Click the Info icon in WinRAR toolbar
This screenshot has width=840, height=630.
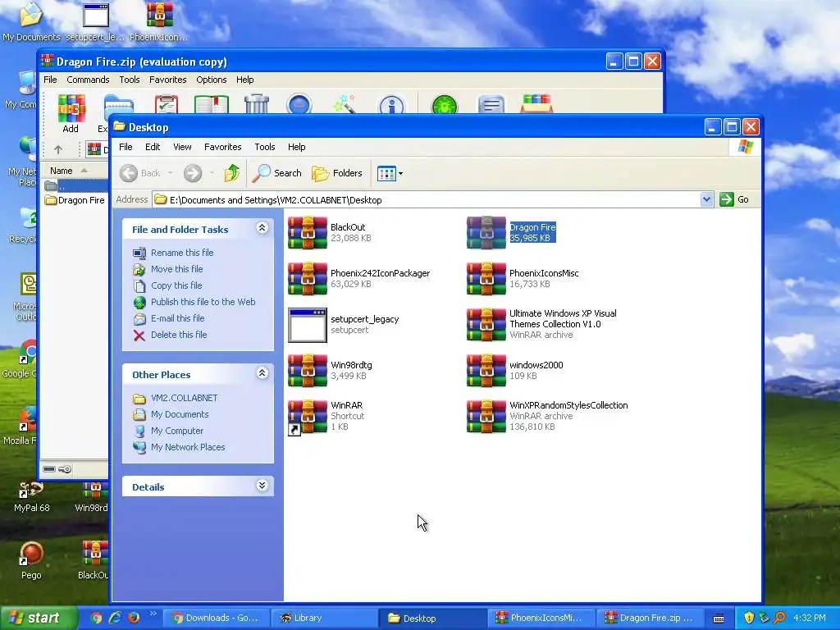[x=391, y=104]
